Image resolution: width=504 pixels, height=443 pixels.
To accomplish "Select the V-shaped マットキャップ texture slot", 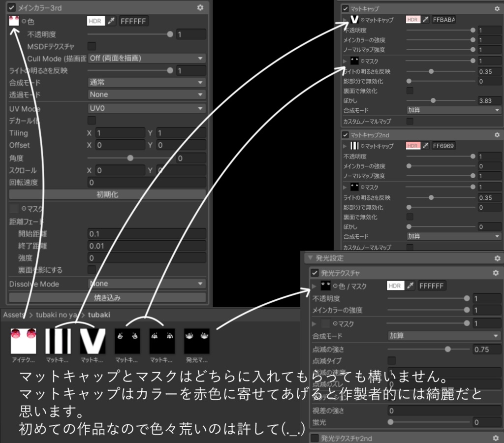I will point(354,20).
